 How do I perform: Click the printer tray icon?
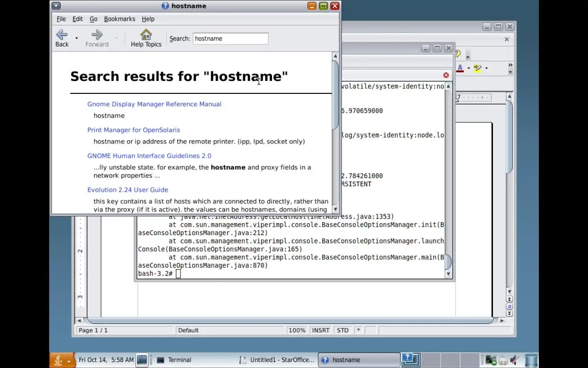[503, 361]
